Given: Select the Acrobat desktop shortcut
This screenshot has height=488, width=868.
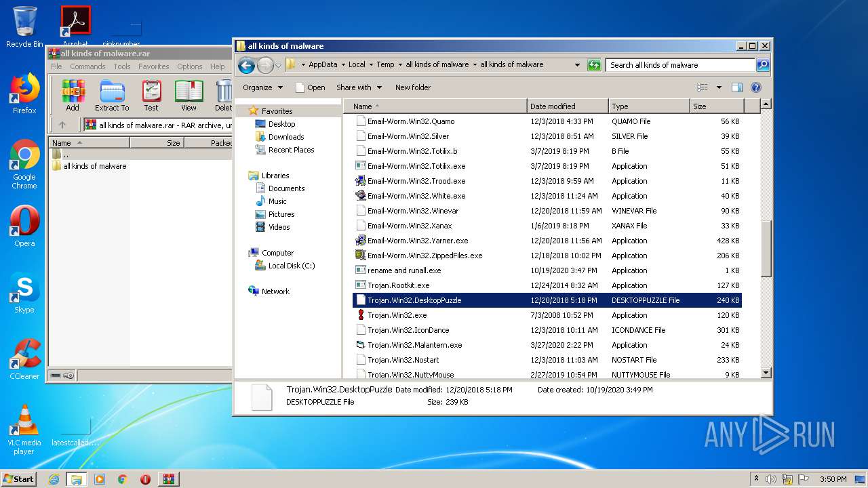Looking at the screenshot, I should click(x=75, y=26).
